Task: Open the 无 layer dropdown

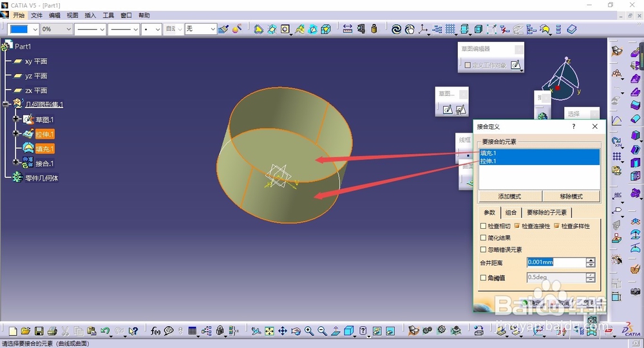Action: pos(213,29)
